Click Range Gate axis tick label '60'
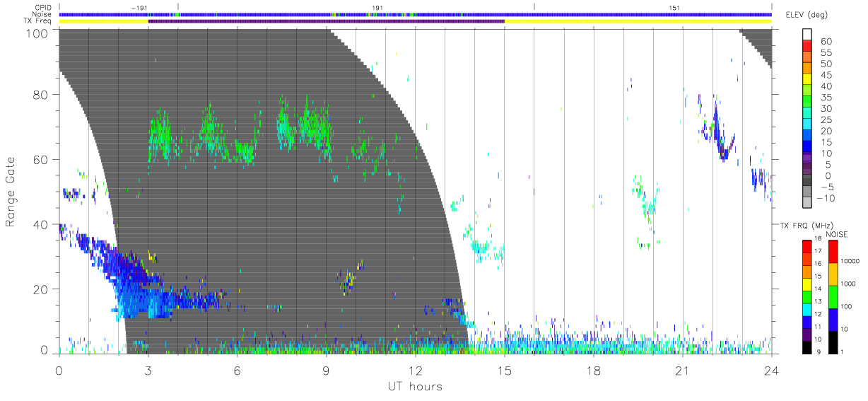868x401 pixels. [40, 160]
